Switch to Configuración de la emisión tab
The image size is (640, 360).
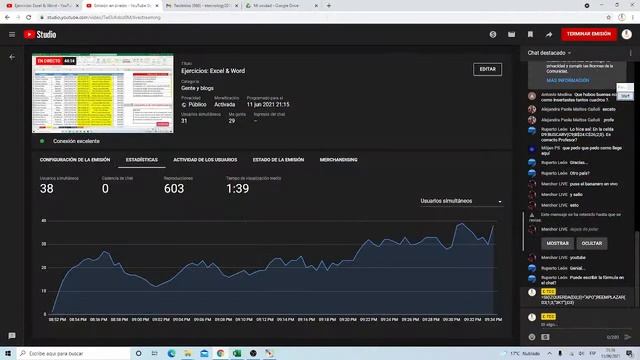point(75,160)
